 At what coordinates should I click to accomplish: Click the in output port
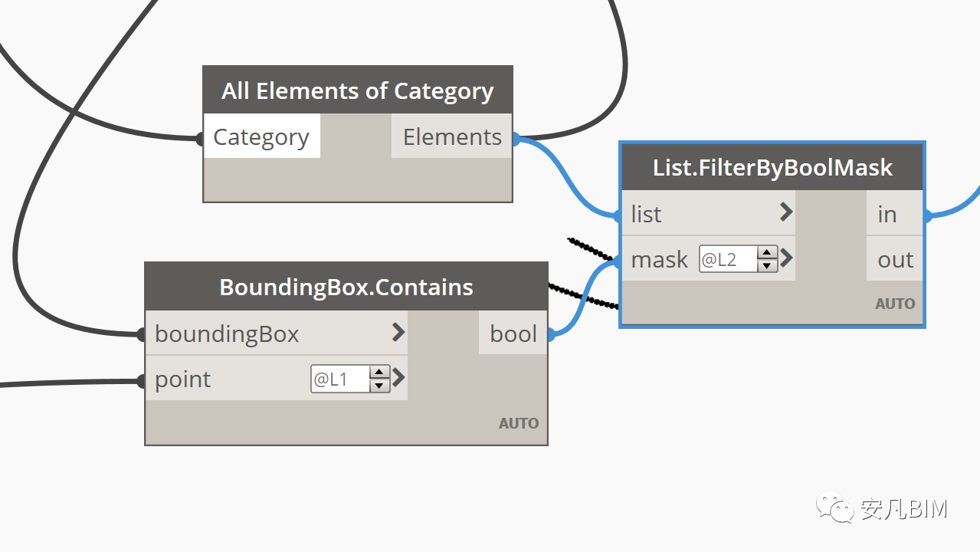click(895, 214)
